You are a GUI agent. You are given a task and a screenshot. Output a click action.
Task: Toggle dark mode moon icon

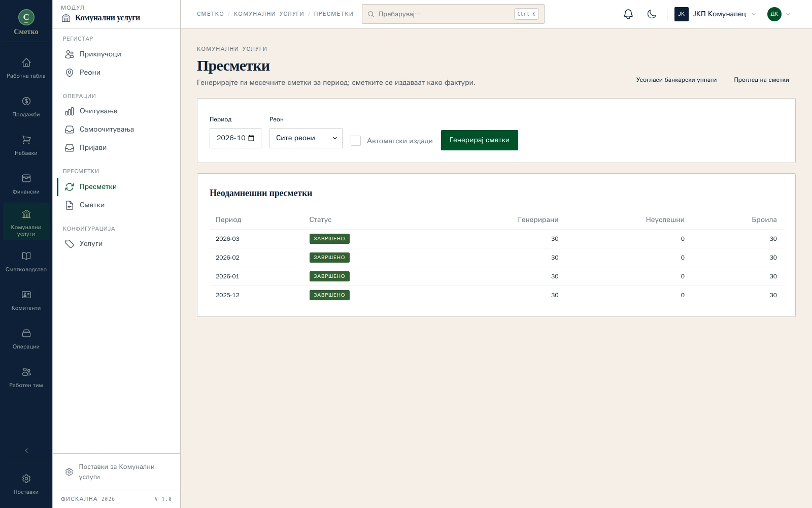click(x=652, y=14)
